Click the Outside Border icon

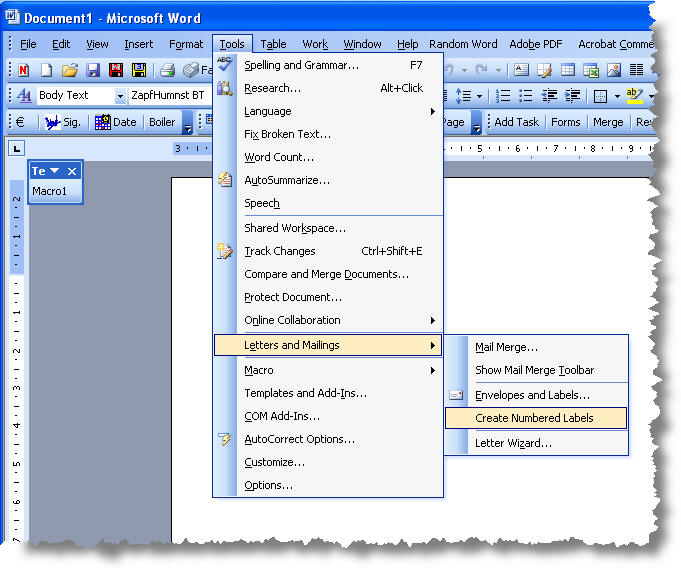(x=600, y=96)
